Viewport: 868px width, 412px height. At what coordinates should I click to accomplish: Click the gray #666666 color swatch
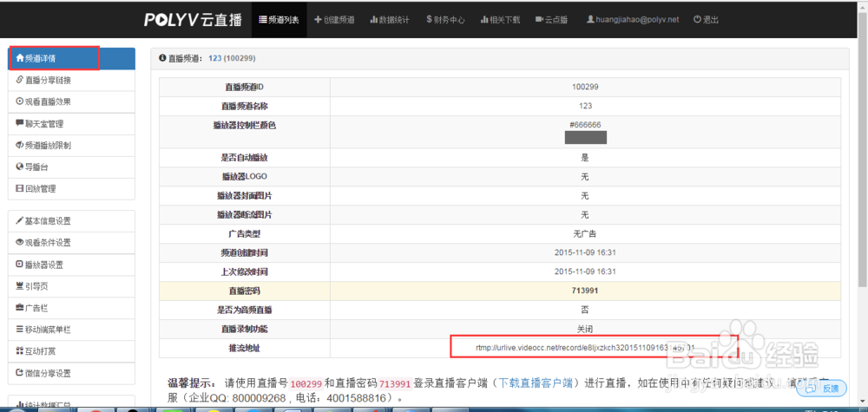pyautogui.click(x=586, y=137)
